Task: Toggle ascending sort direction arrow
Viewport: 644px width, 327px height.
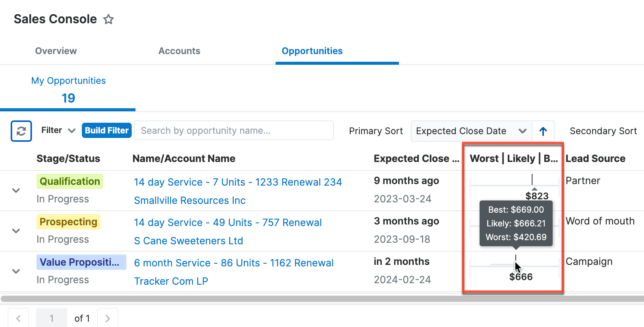Action: tap(543, 131)
